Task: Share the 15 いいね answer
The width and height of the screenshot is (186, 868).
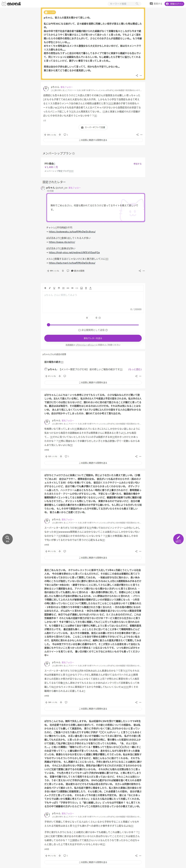Action: (137, 135)
